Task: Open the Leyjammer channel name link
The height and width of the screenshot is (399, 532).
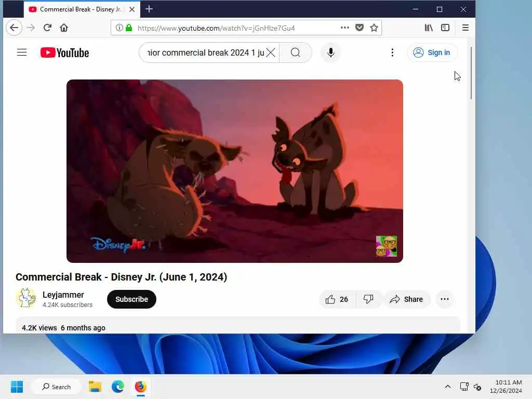Action: 63,295
